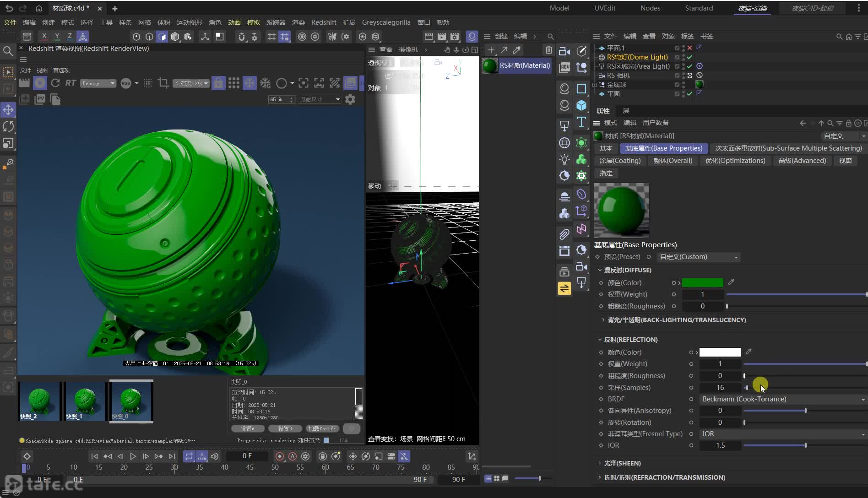
Task: Go back in attribute manager history
Action: pos(803,123)
